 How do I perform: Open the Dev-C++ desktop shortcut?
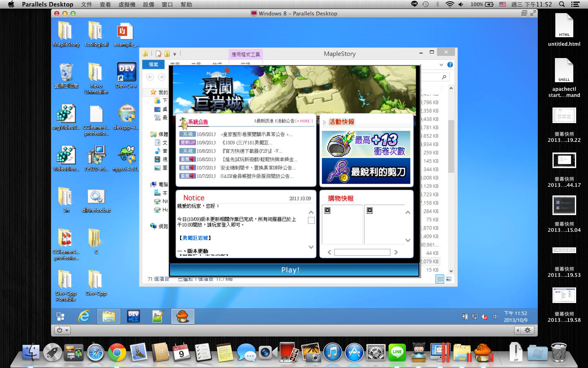click(127, 76)
